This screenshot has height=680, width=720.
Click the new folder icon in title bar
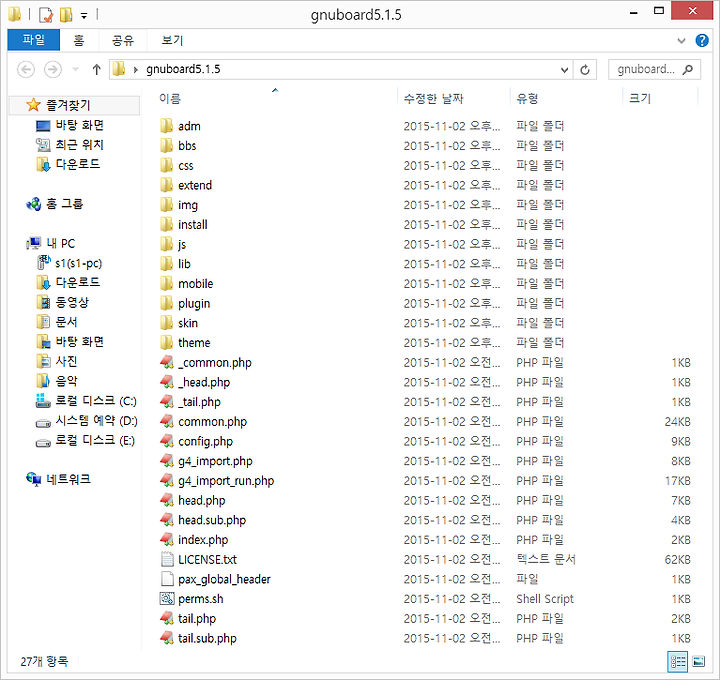[x=66, y=15]
